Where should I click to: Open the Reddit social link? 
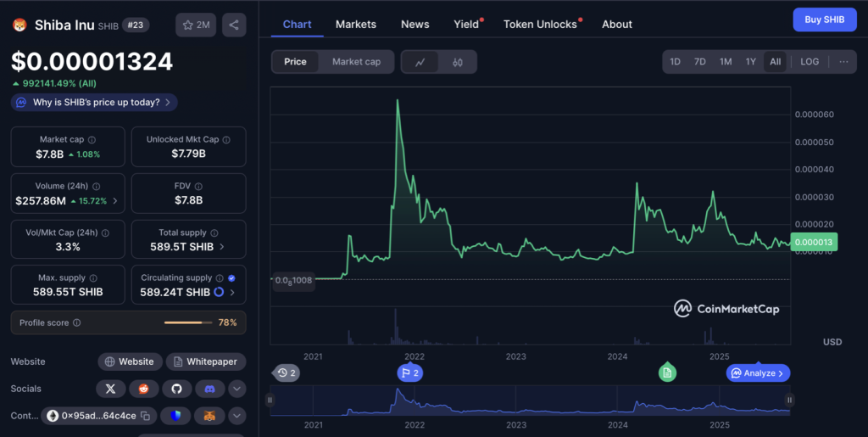click(x=143, y=389)
